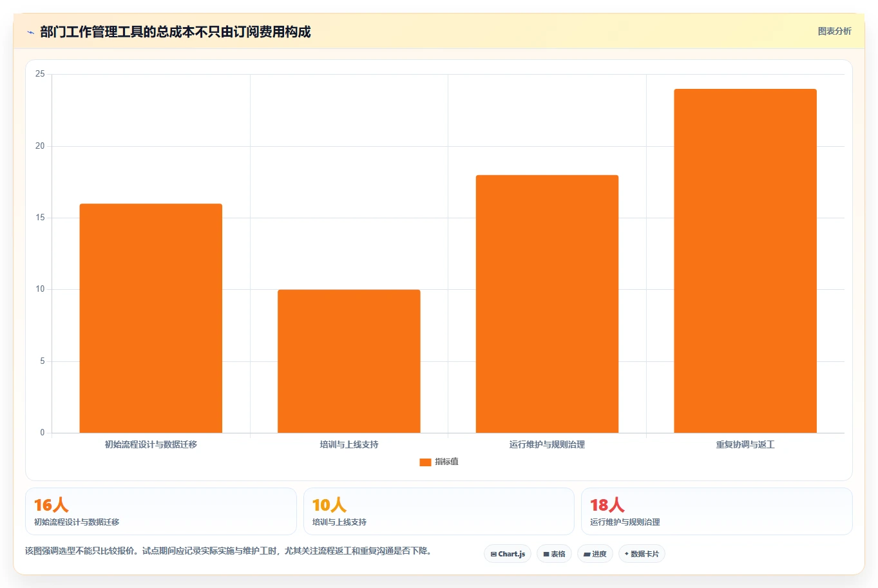878x588 pixels.
Task: Click the footnote text starting 该图强调选型
Action: click(x=229, y=551)
